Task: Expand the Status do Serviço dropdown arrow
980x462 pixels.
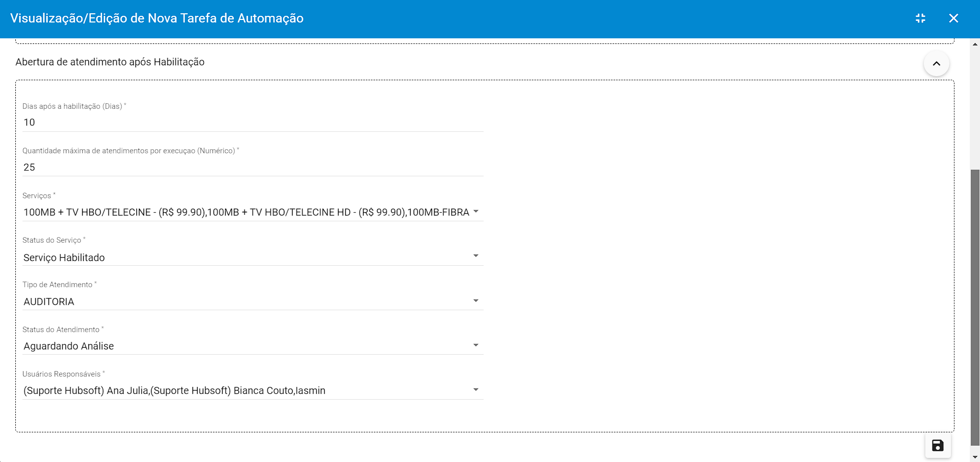Action: pyautogui.click(x=476, y=256)
